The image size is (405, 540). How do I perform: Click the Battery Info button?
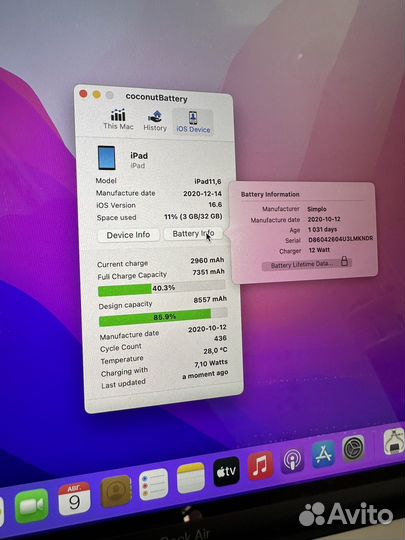[193, 233]
